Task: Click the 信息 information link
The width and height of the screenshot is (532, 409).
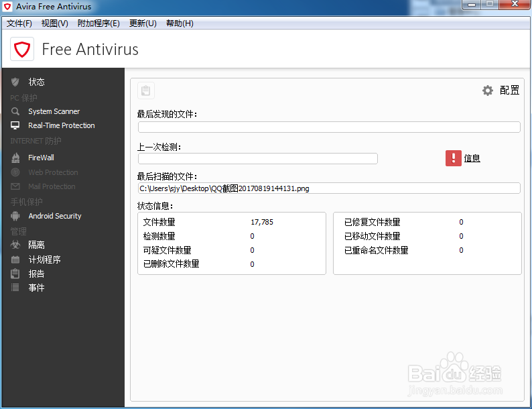Action: 472,158
